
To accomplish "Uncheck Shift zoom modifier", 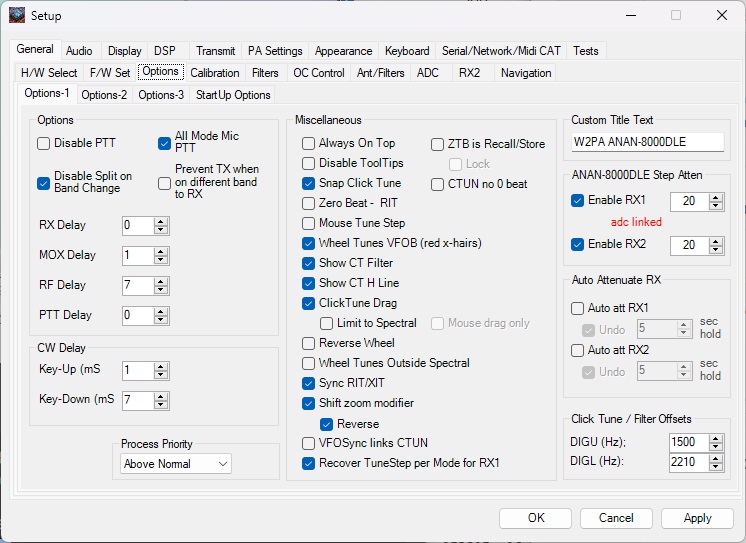I will coord(308,403).
